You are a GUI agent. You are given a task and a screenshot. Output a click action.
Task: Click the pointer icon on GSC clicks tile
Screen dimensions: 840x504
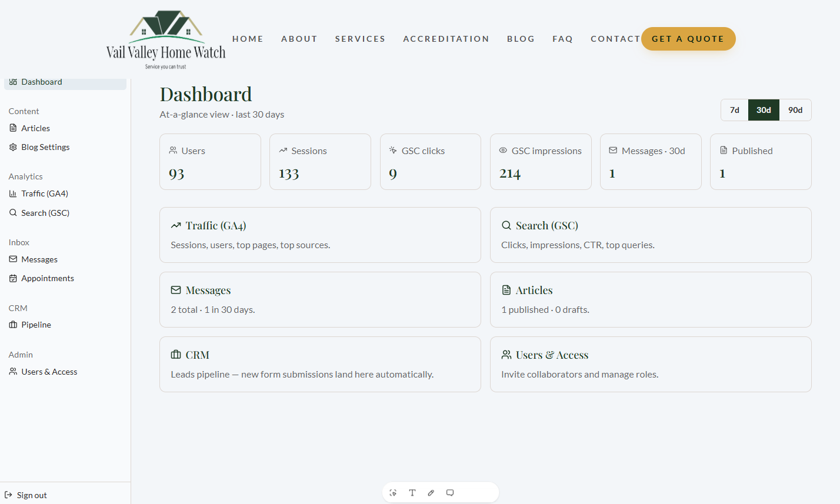pyautogui.click(x=393, y=151)
